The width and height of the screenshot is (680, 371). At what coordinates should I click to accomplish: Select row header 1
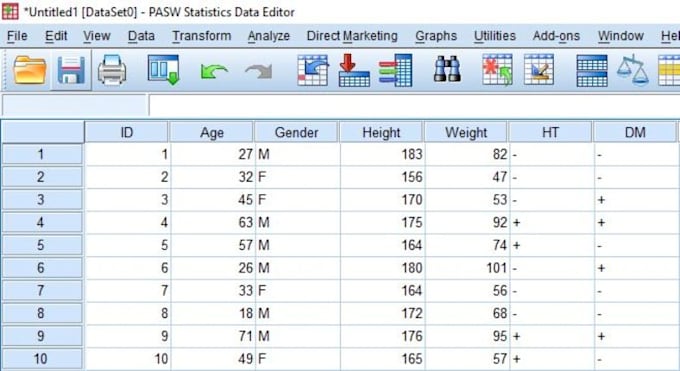tap(42, 154)
